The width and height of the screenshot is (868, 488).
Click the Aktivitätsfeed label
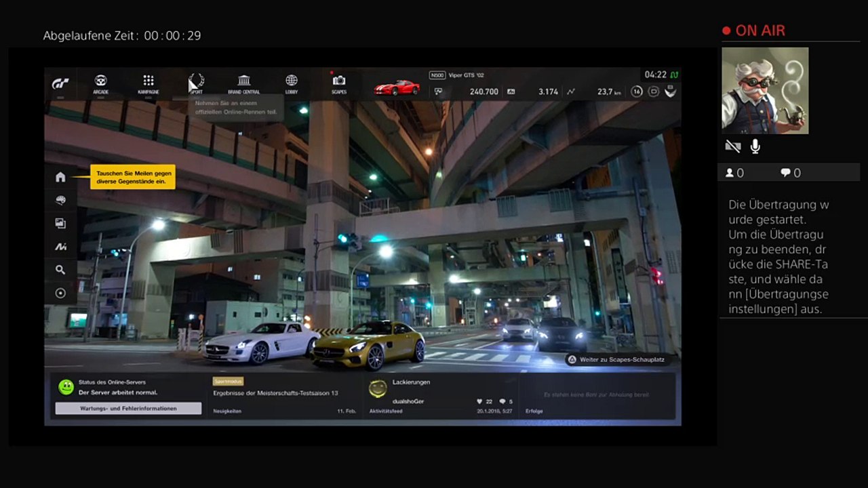[x=386, y=411]
